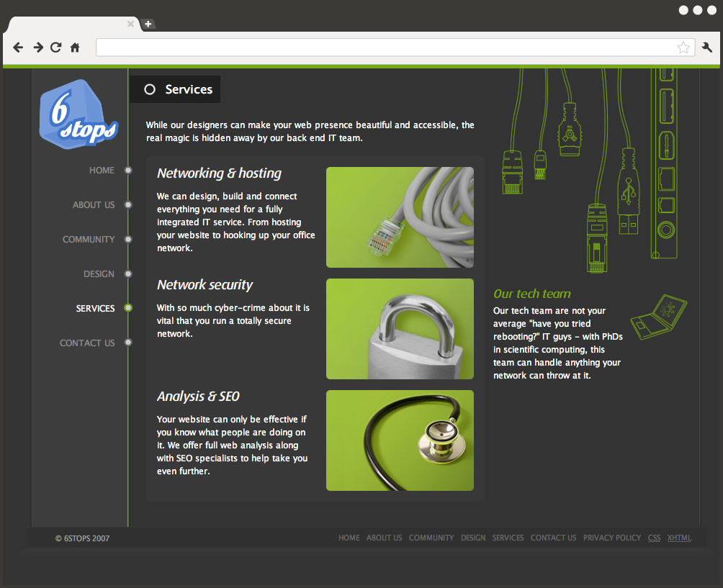Click the CSS footer link
The width and height of the screenshot is (723, 588).
coord(654,538)
